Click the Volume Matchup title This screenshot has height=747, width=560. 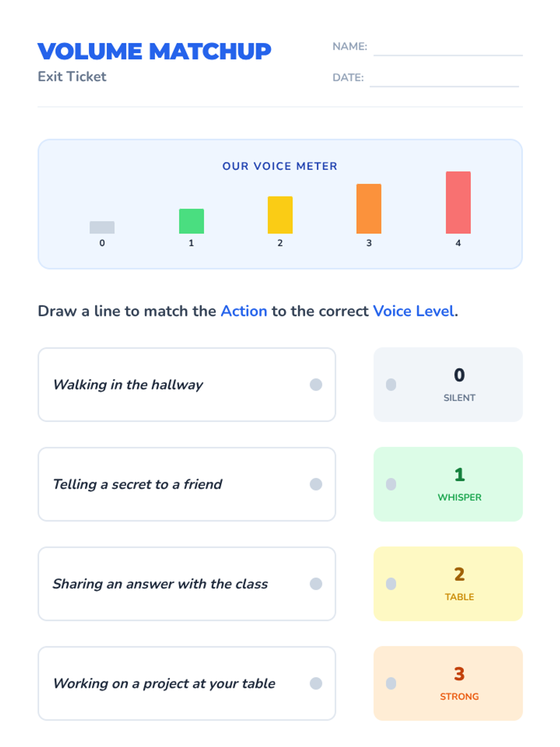tap(154, 51)
